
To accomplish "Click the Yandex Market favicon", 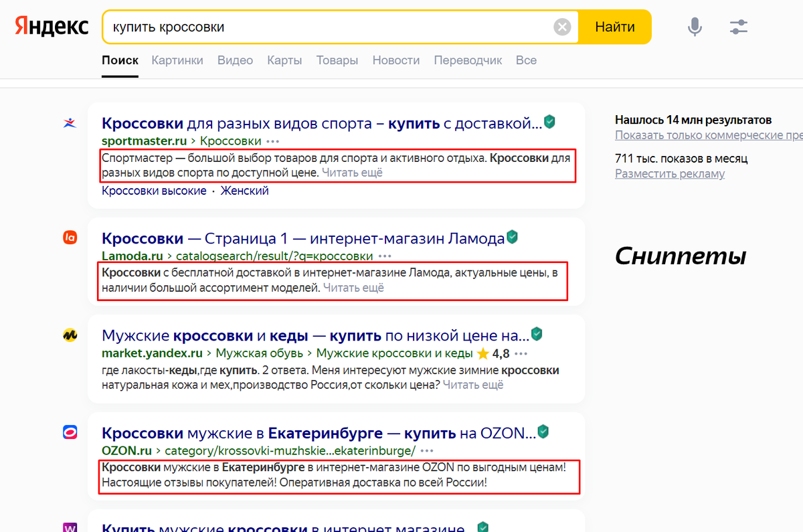I will click(70, 335).
